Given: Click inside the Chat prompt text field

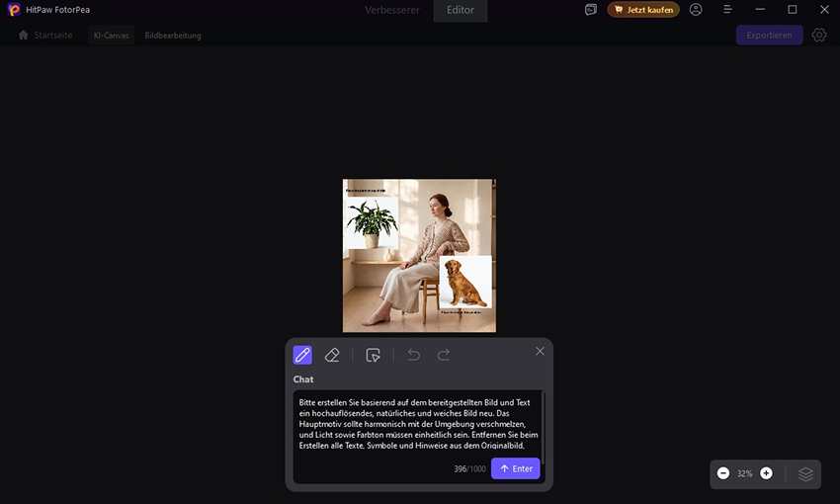Looking at the screenshot, I should point(417,423).
